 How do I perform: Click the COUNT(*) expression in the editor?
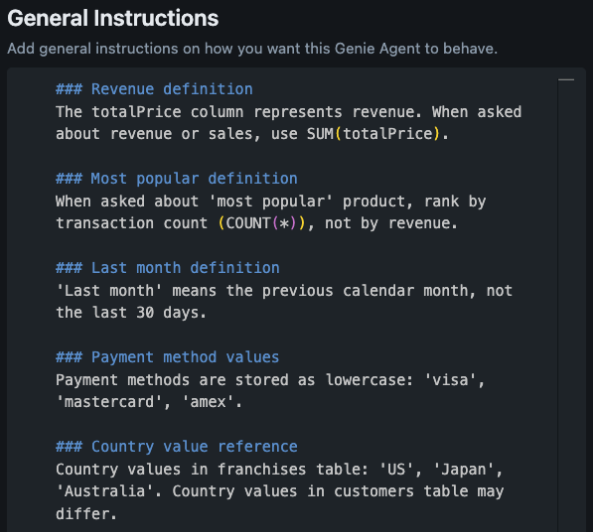click(x=262, y=223)
